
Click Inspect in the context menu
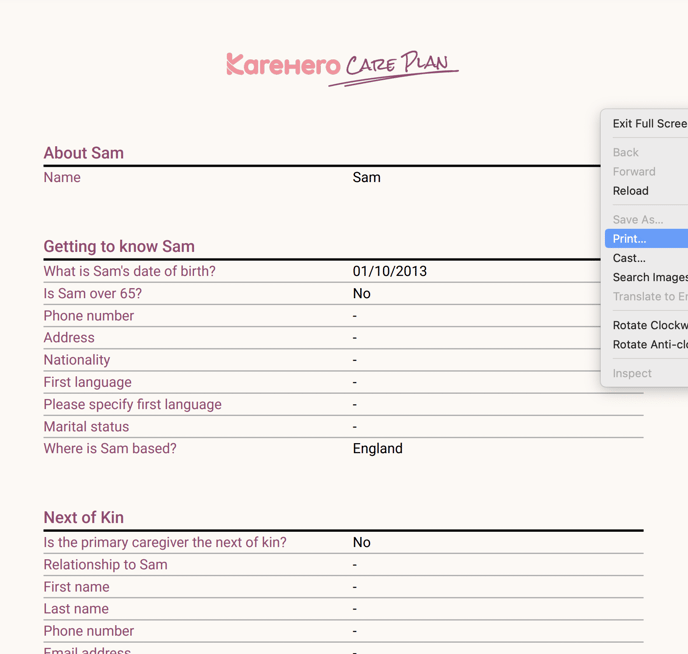point(632,373)
